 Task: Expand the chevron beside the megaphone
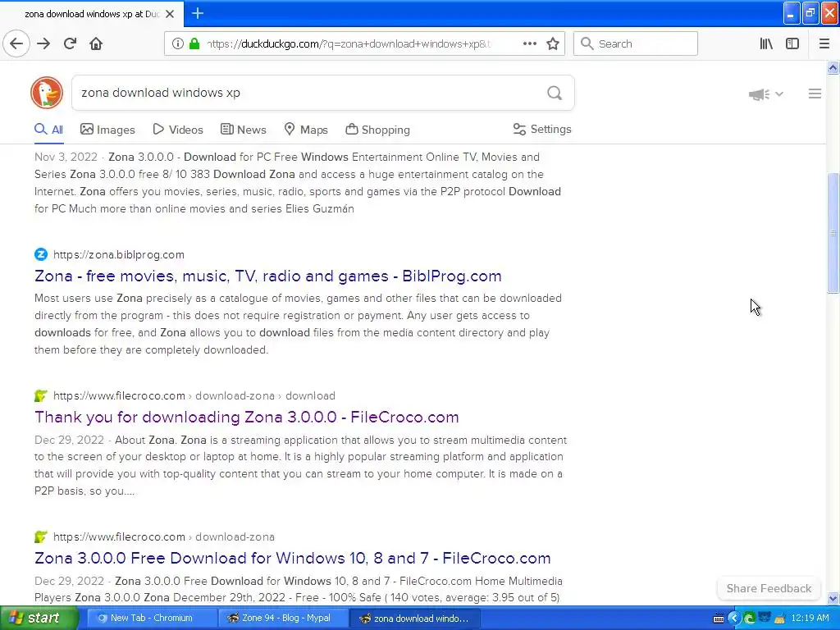tap(779, 94)
